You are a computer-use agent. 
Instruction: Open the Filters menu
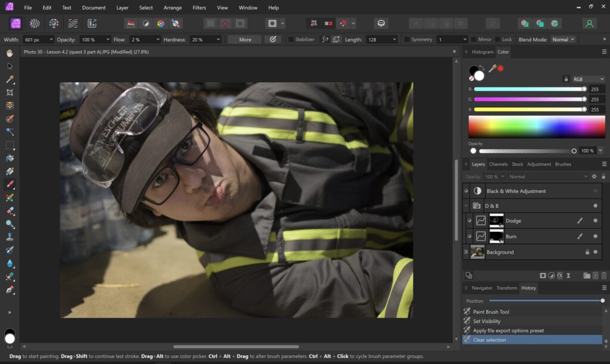point(199,8)
